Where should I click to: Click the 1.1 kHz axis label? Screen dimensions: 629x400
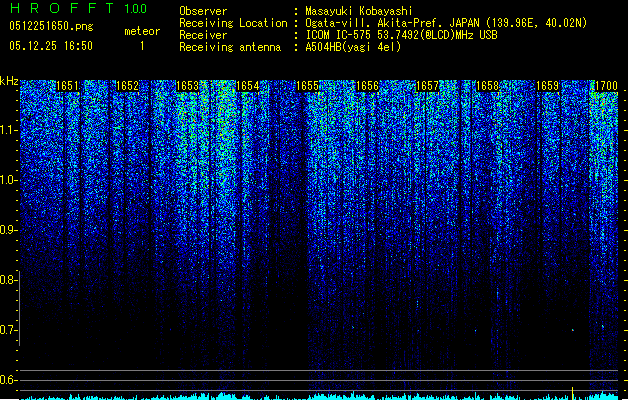coord(9,130)
